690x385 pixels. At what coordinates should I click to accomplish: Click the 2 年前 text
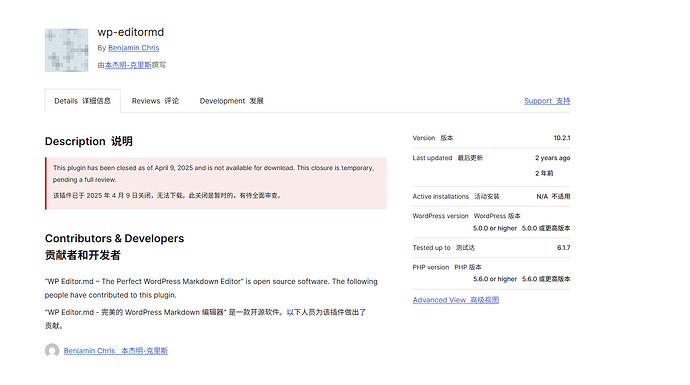pos(544,173)
